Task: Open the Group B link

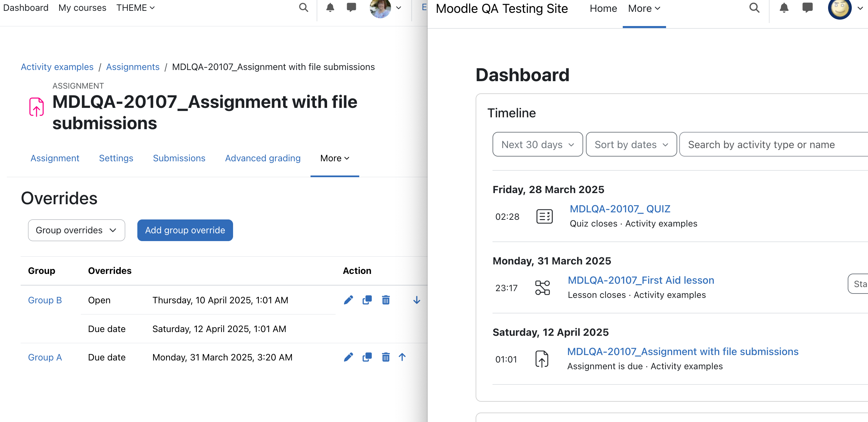Action: (x=45, y=300)
